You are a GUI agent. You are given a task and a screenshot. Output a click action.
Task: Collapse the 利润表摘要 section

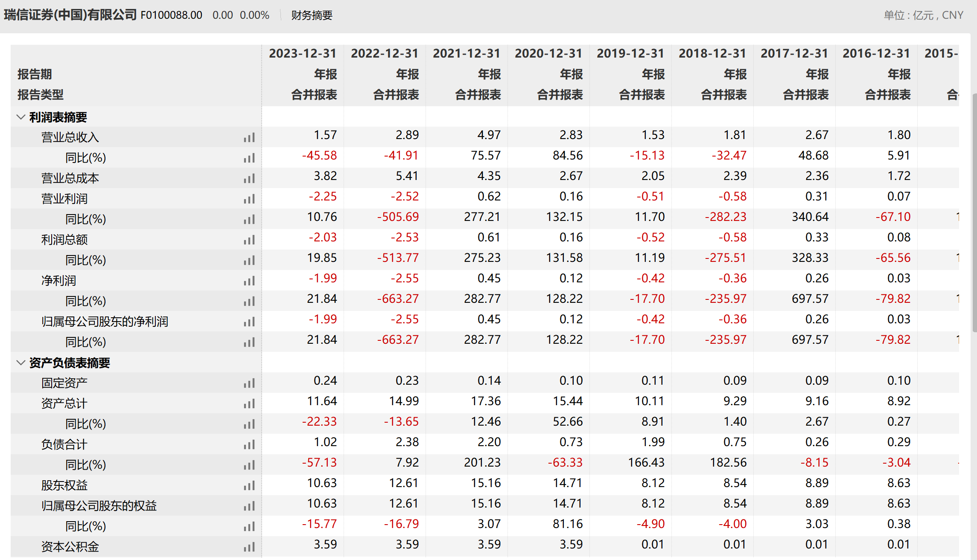point(20,117)
